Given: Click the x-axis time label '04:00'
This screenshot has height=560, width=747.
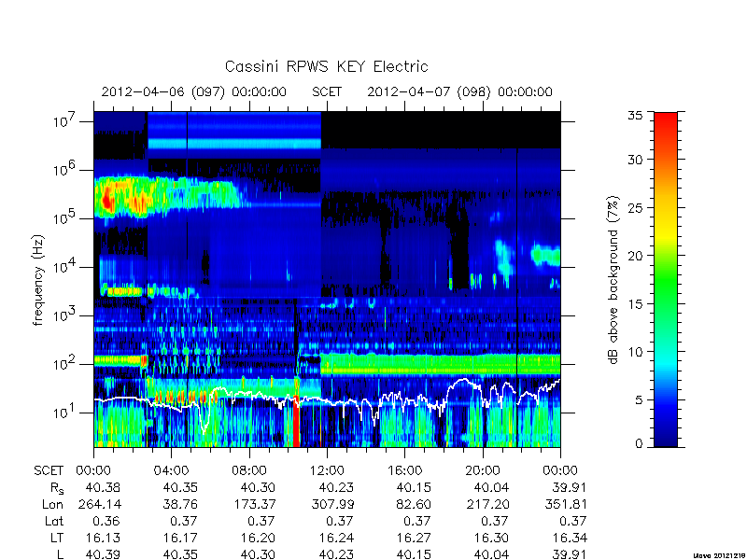Looking at the screenshot, I should (x=171, y=470).
